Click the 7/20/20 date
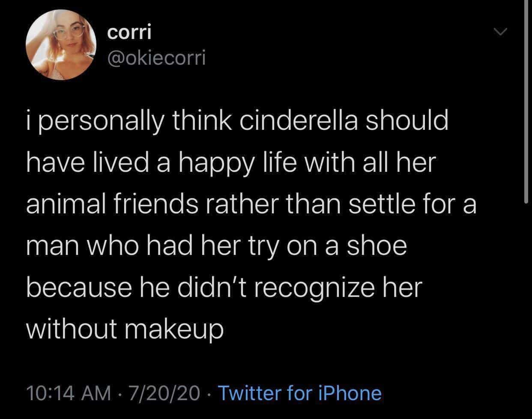The image size is (532, 419). coord(167,393)
